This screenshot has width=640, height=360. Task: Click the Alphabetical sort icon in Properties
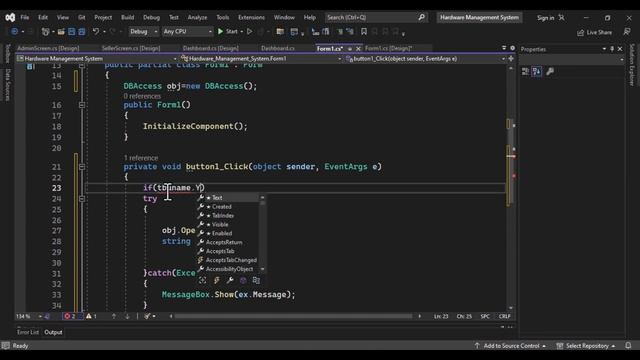(537, 71)
